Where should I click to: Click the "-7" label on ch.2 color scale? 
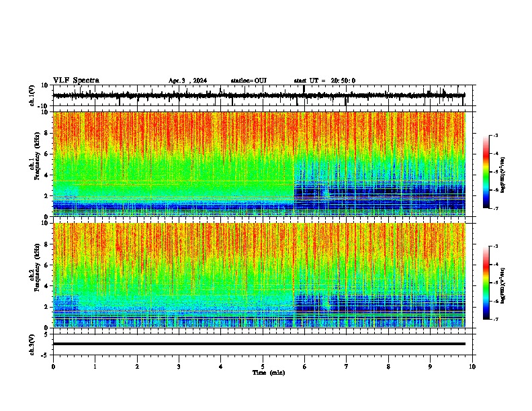point(495,319)
